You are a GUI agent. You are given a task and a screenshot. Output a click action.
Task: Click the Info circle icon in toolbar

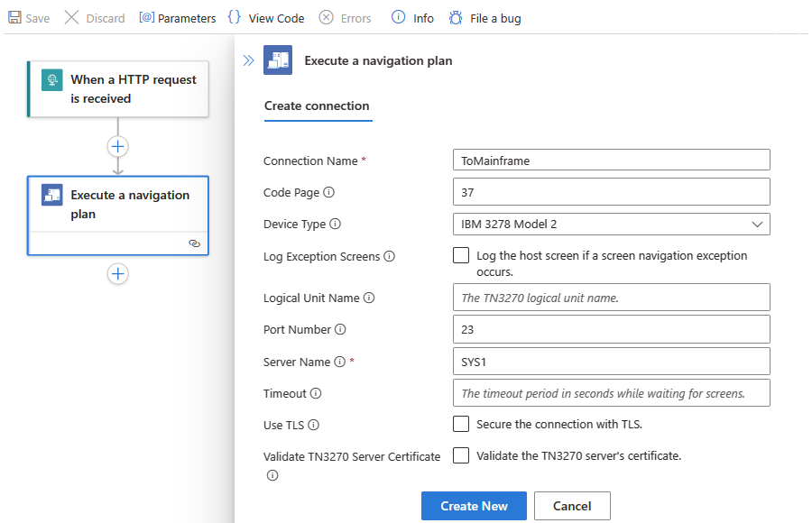(x=398, y=17)
